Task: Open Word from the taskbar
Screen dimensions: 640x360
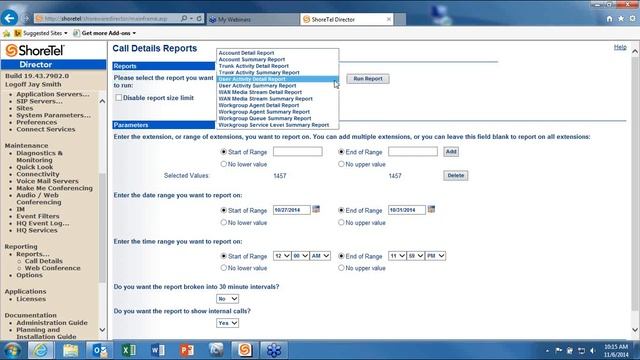Action: point(158,350)
